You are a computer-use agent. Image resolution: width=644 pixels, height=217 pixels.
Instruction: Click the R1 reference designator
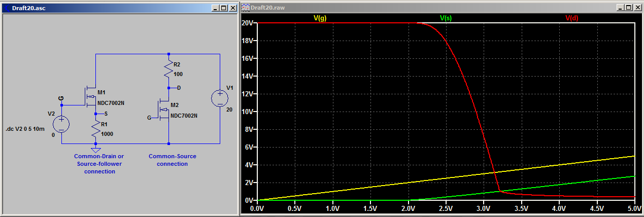pos(105,124)
